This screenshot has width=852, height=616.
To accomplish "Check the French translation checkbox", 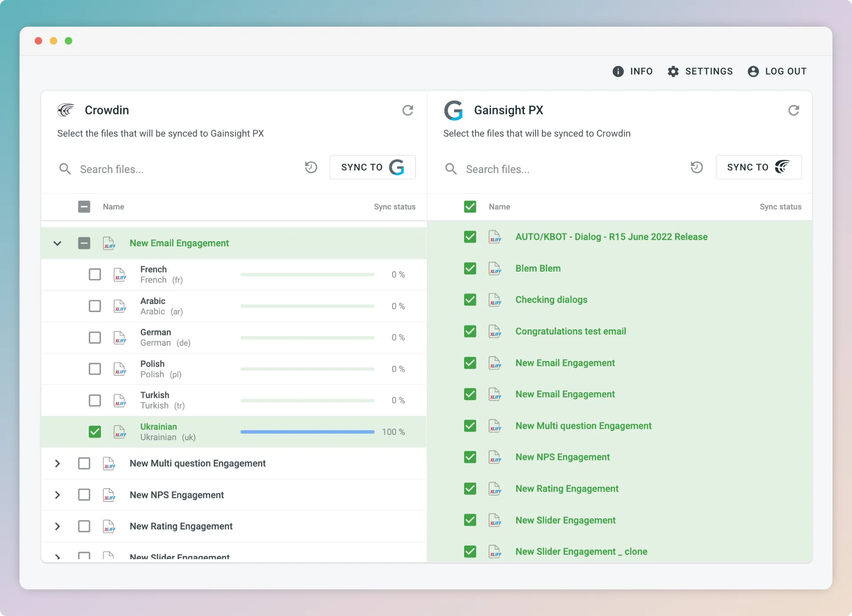I will [95, 275].
